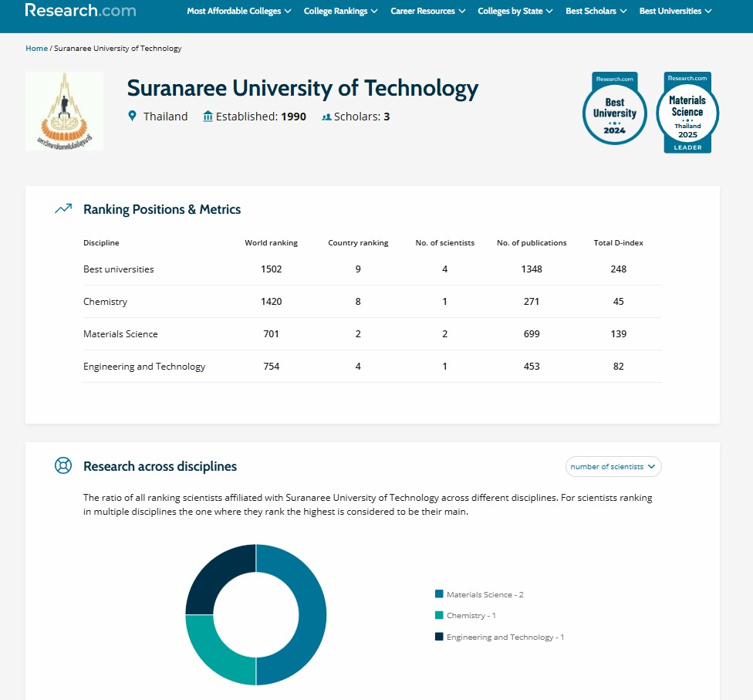
Task: Expand the Best Scholars menu
Action: click(x=596, y=11)
